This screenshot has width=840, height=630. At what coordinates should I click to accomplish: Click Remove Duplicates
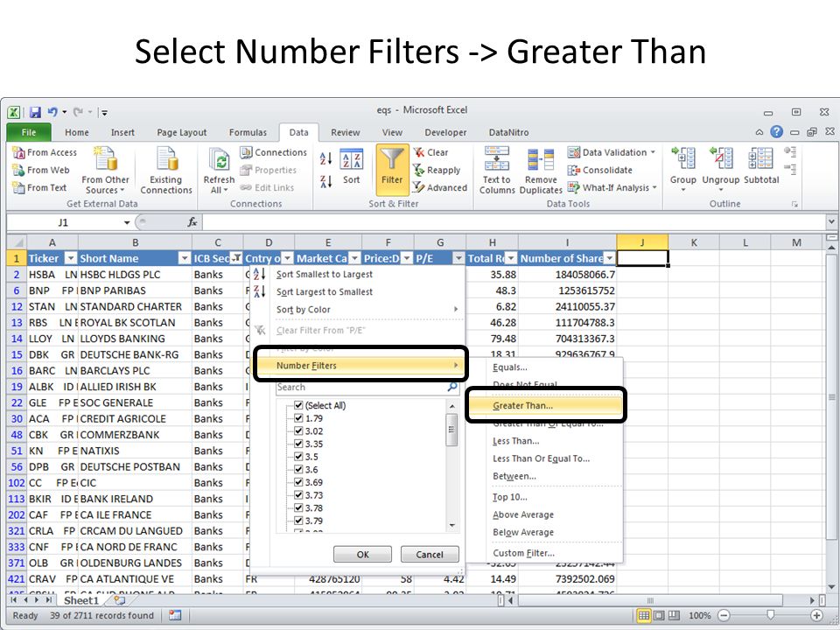click(x=541, y=170)
